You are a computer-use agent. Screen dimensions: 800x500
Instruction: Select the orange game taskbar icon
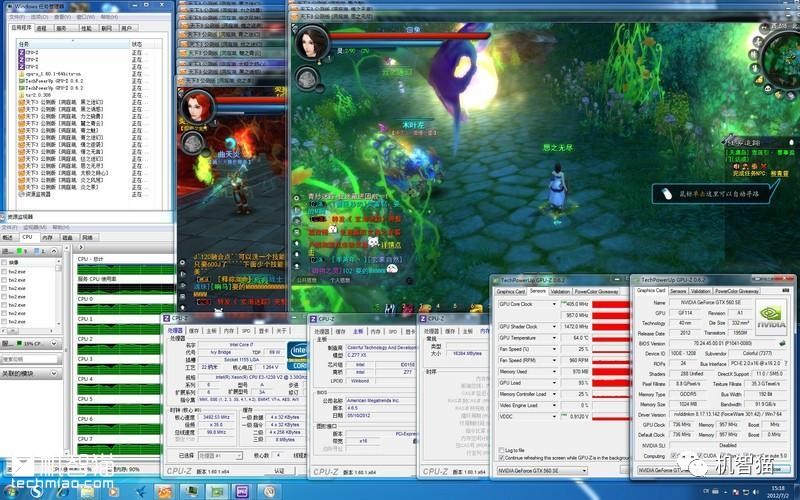tap(165, 492)
